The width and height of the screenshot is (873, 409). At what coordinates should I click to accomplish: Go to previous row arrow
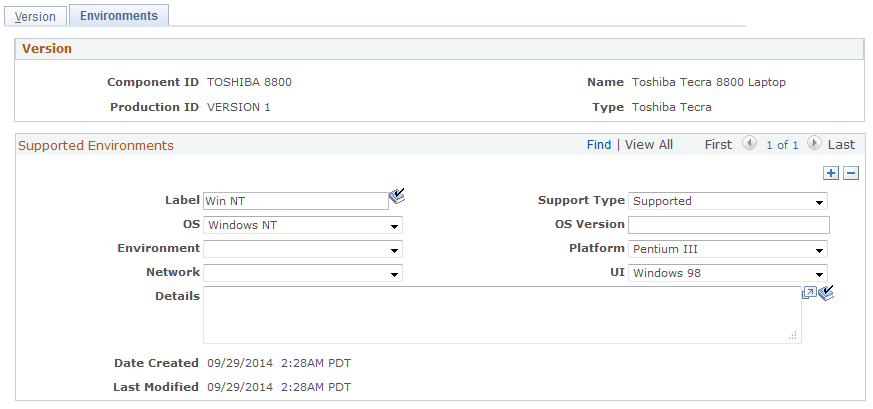[x=749, y=144]
